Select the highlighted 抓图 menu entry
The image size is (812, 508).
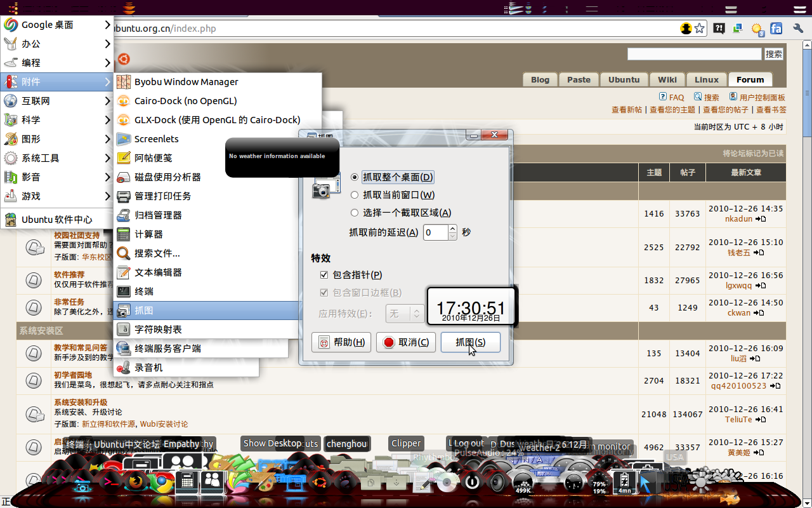coord(207,311)
